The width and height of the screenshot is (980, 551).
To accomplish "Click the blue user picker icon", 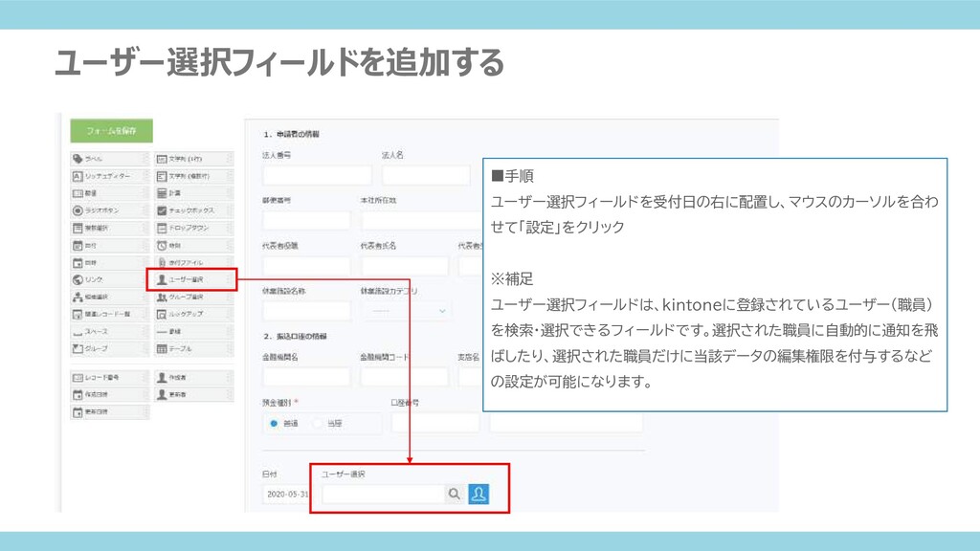I will [479, 495].
